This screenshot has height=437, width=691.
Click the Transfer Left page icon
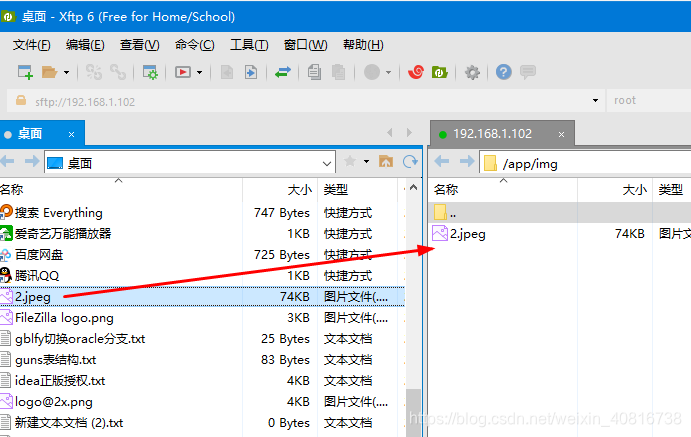(227, 72)
